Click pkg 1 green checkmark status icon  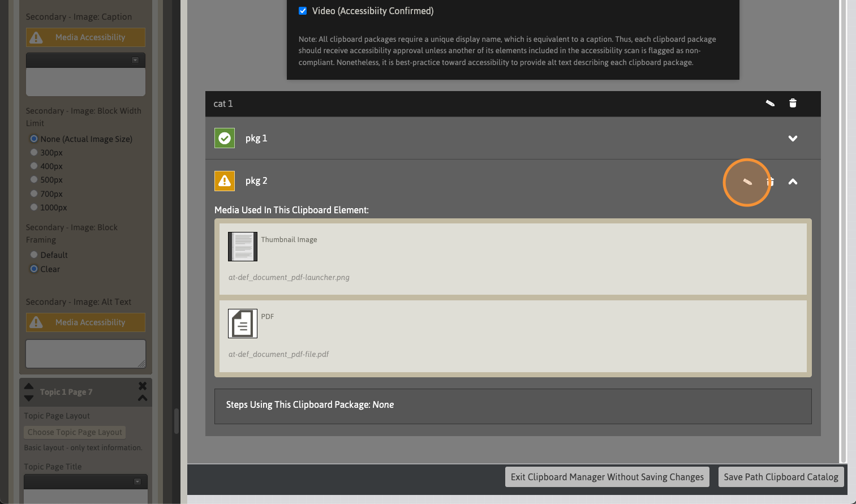(x=225, y=138)
